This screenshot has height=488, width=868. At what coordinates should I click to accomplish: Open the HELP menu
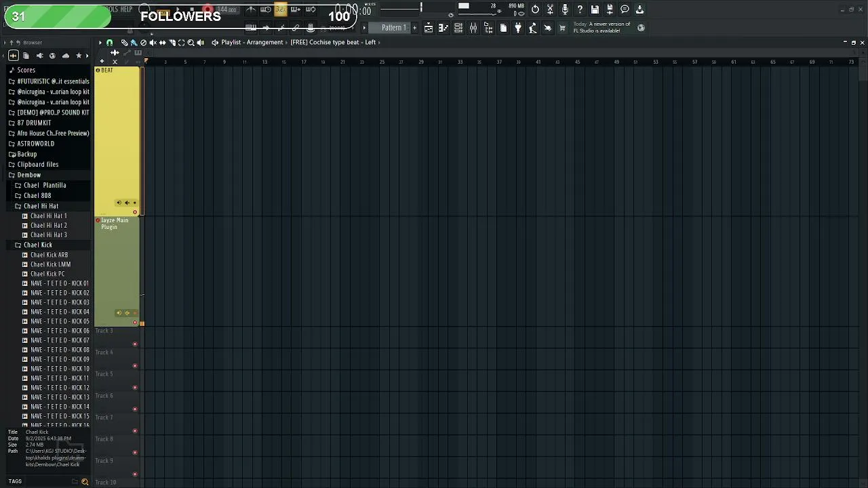pos(126,9)
